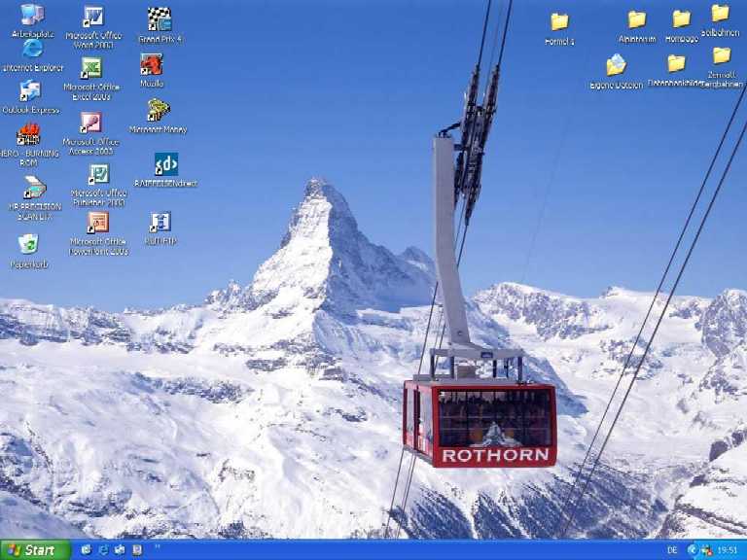Click the DE language indicator in taskbar
Image resolution: width=747 pixels, height=560 pixels.
coord(672,550)
